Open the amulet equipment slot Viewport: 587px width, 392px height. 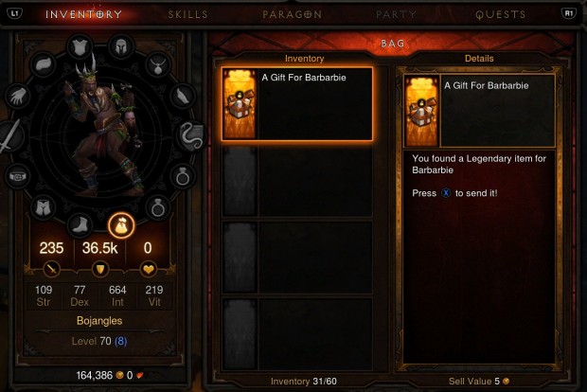(158, 65)
